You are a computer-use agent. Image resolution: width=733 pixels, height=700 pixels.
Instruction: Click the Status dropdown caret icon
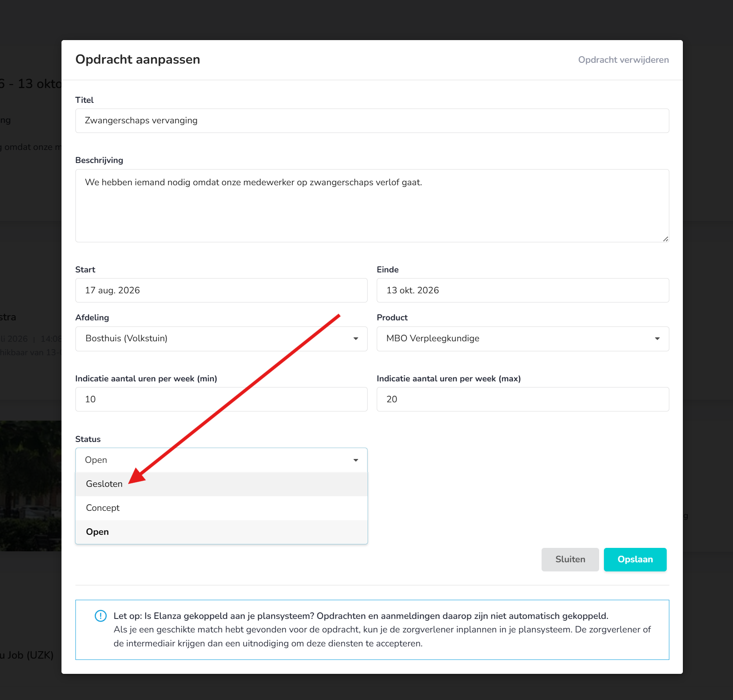tap(356, 460)
